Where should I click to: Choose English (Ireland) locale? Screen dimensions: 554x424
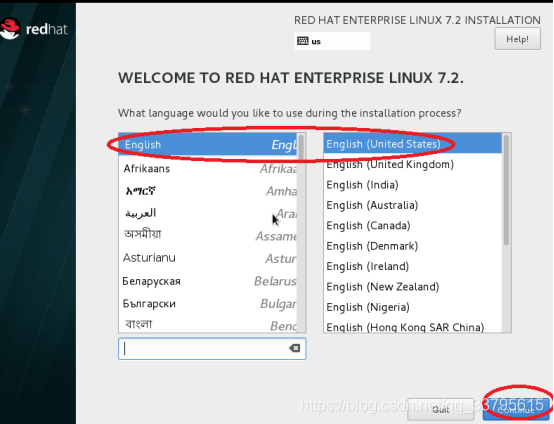click(x=412, y=266)
